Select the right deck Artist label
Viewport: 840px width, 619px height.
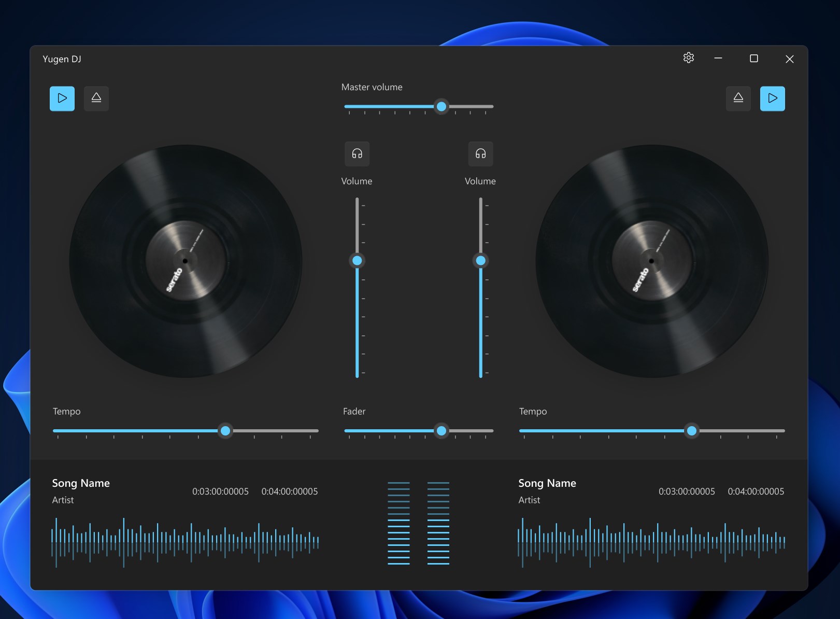529,500
